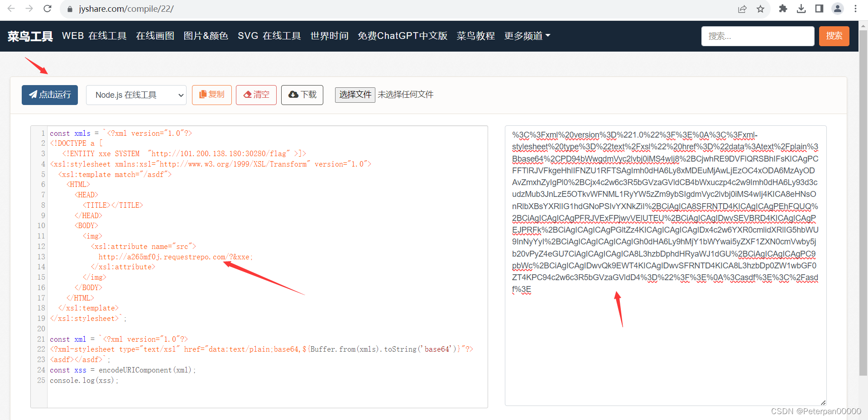Bookmark this page with the star
Screen dimensions: 868x420
coord(760,9)
